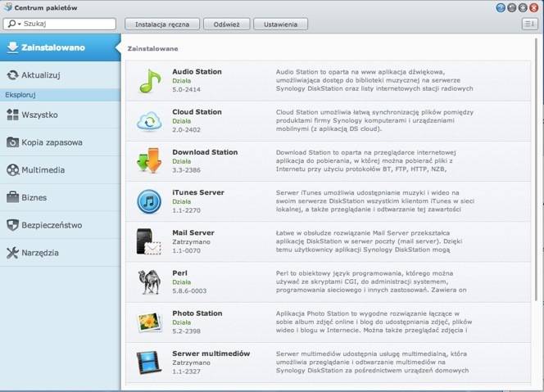
Task: Click the Multimedia film reel icon
Action: point(12,170)
